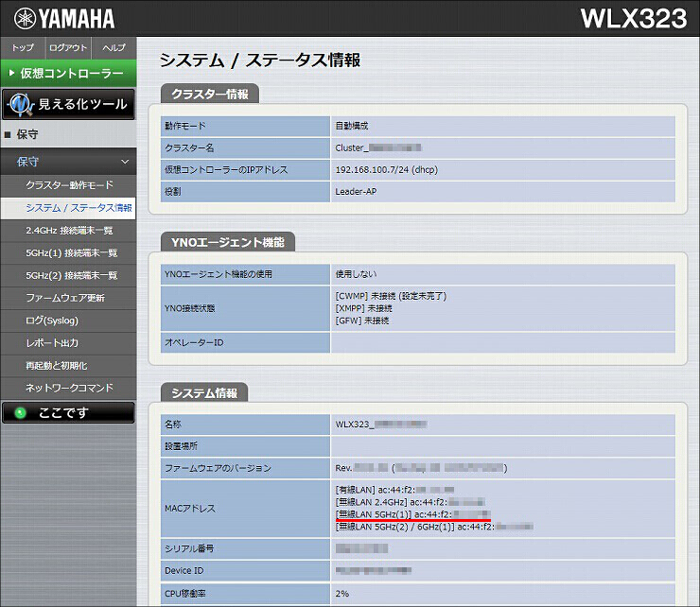Click the underlined 無線LAN 5GHz(1) MAC address

(413, 514)
